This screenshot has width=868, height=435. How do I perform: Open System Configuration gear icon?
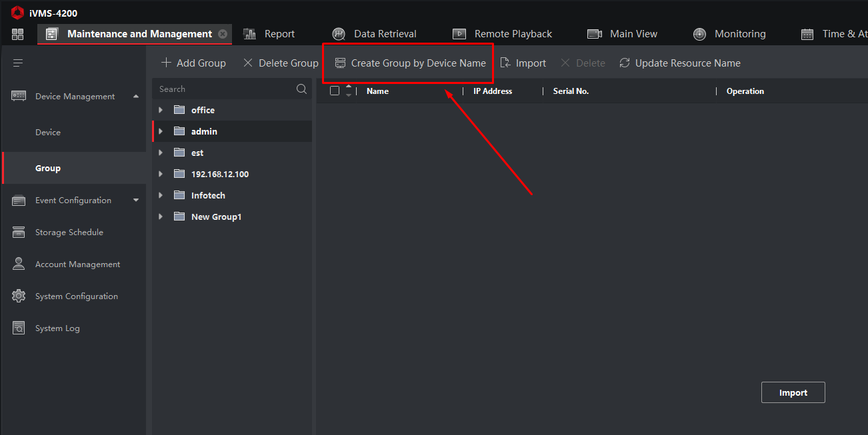tap(19, 296)
